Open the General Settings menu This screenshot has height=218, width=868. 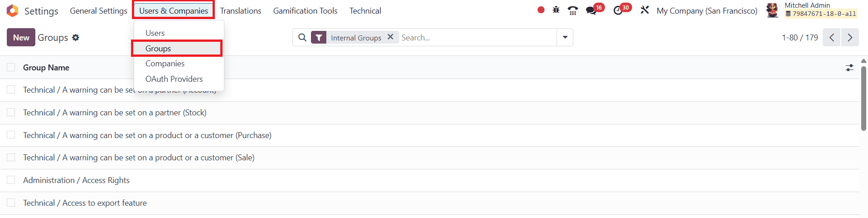(x=98, y=10)
